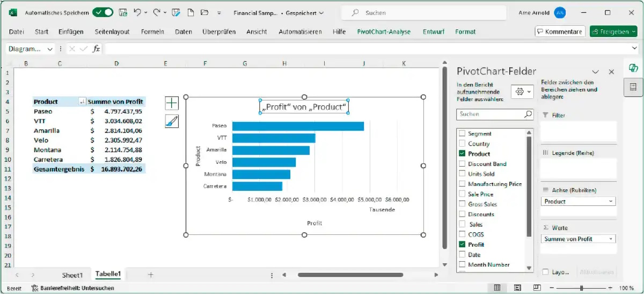This screenshot has width=644, height=294.
Task: Open the Summe von Profit dropdown
Action: [x=611, y=239]
